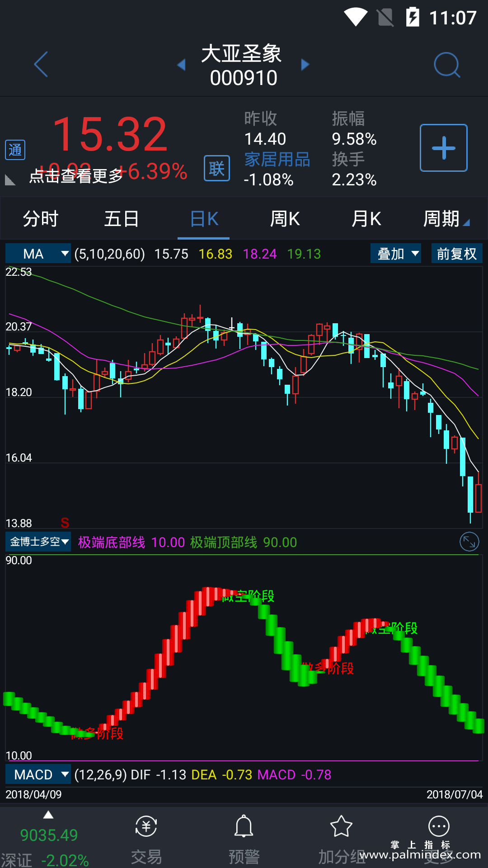Screen dimensions: 488x868
Task: Tap the 极端底部线 10.00 label
Action: coord(131,542)
